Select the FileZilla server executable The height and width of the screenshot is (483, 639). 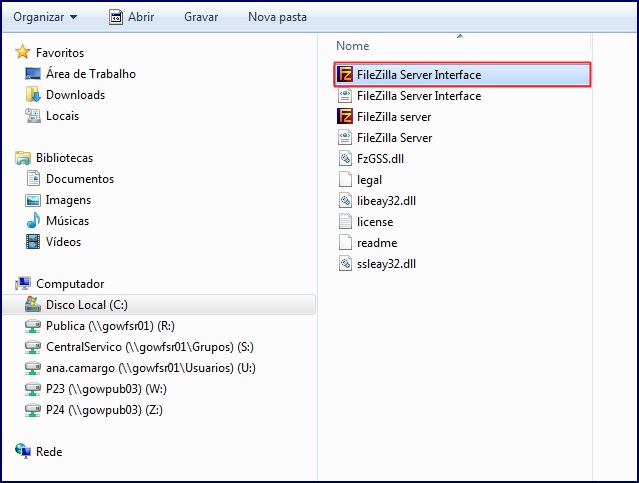pos(394,117)
